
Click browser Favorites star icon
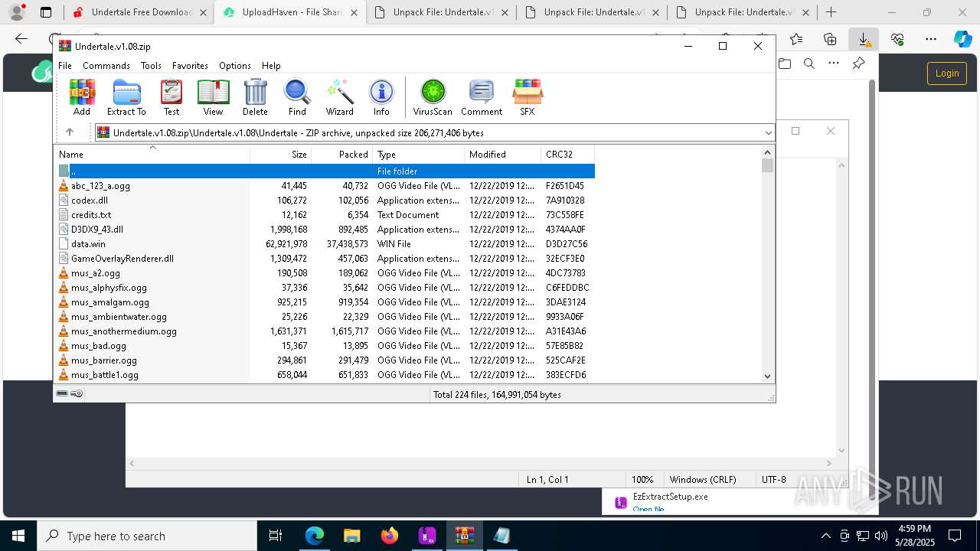pyautogui.click(x=796, y=39)
